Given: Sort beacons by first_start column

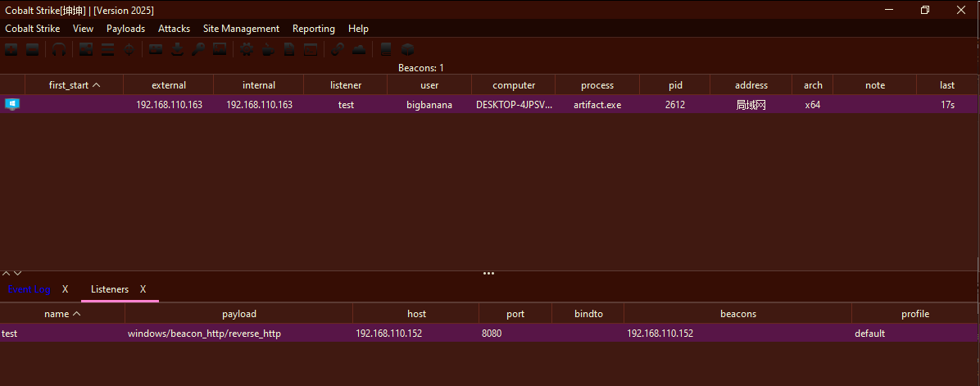Looking at the screenshot, I should click(x=74, y=85).
